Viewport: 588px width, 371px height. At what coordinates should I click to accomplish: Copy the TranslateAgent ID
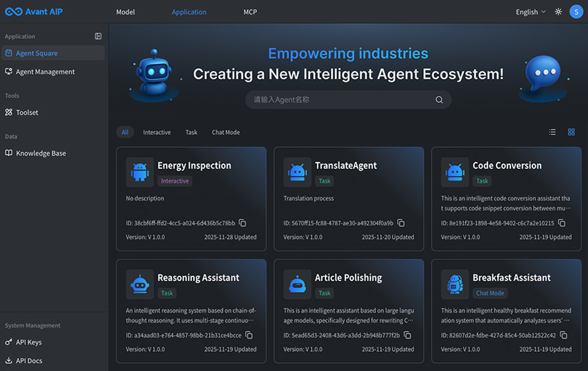(x=401, y=223)
